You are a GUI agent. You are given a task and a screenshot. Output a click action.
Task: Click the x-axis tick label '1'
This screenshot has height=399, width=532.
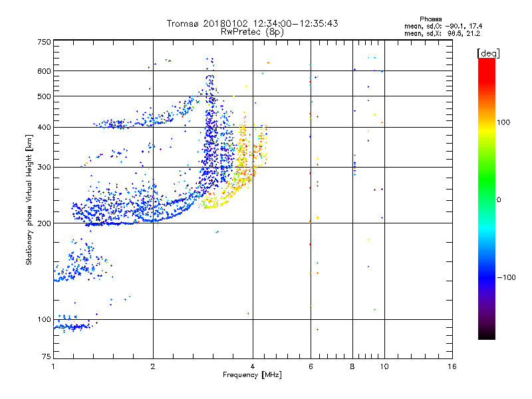click(x=53, y=366)
